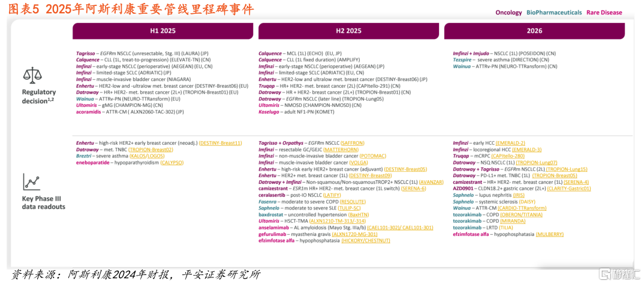Click the scales icon above Regulatory decision
The width and height of the screenshot is (644, 284).
tap(32, 75)
